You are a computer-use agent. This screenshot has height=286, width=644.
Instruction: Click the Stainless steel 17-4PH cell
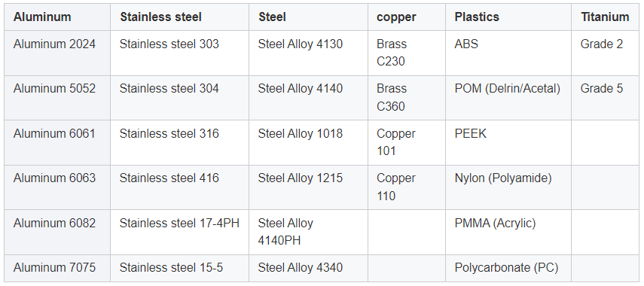point(179,233)
